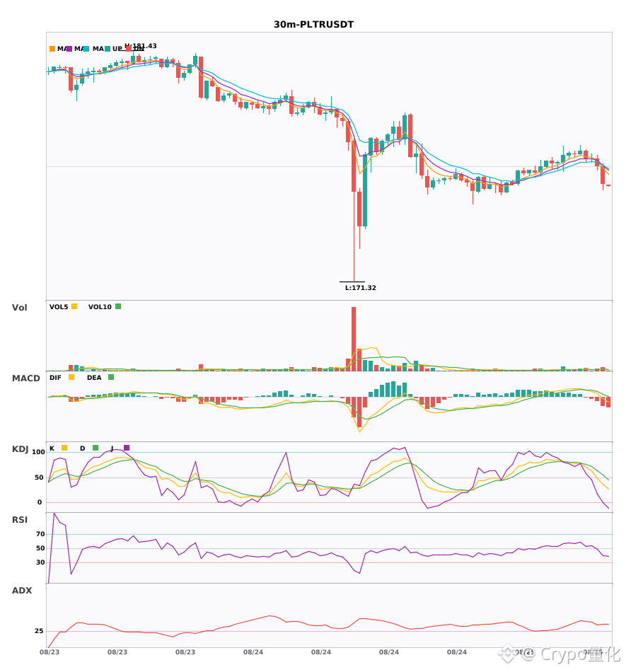Click the VOL10 legend text
The height and width of the screenshot is (672, 626).
tap(100, 307)
